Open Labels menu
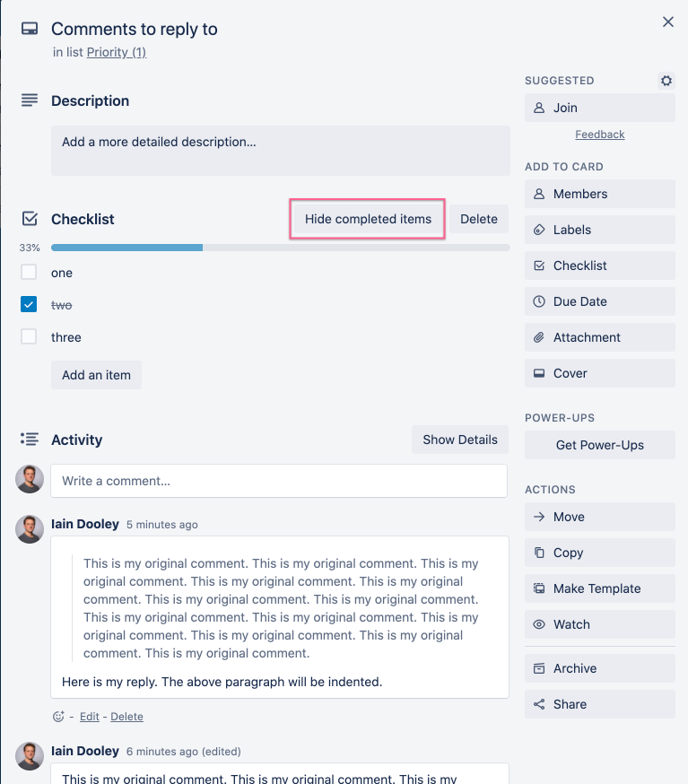688x784 pixels. point(599,230)
